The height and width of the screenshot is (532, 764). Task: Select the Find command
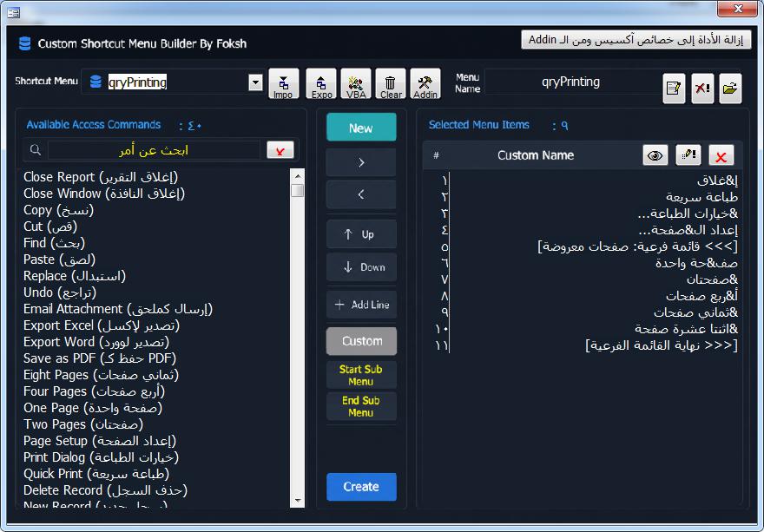point(154,243)
